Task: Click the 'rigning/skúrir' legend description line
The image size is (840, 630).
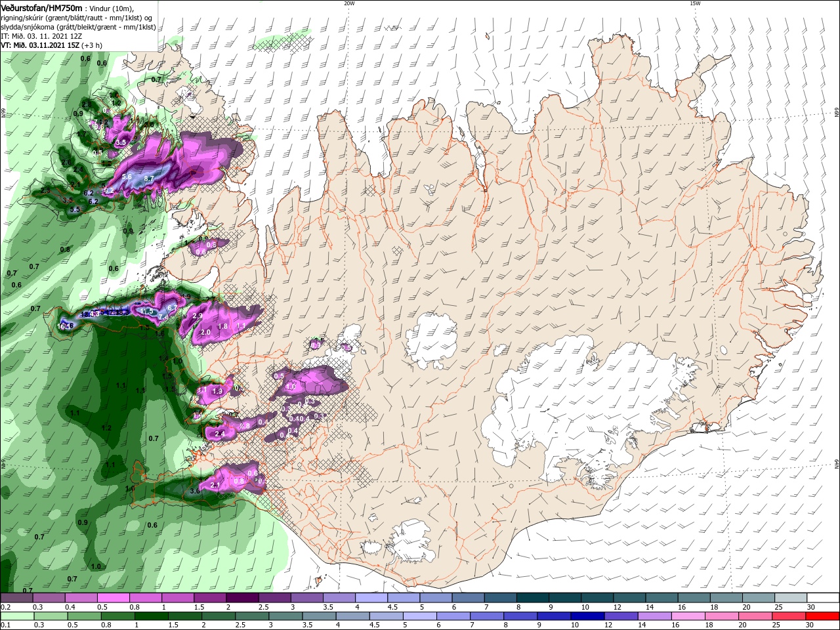Action: point(77,17)
